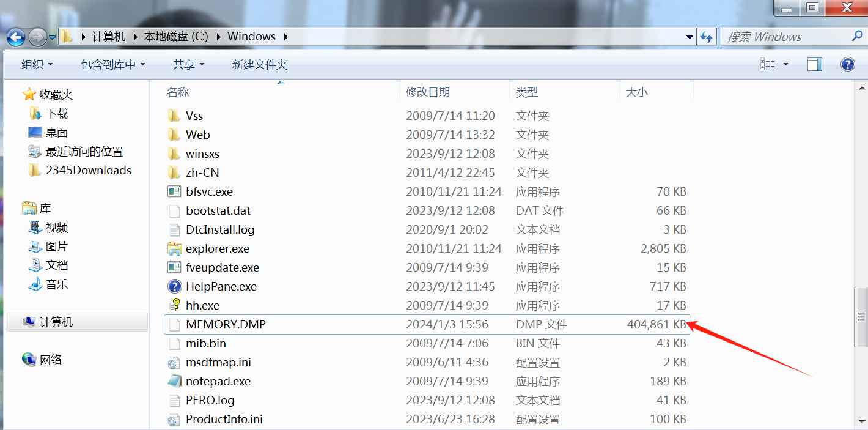Click the 搜索 Windows search field
868x430 pixels.
pyautogui.click(x=785, y=37)
